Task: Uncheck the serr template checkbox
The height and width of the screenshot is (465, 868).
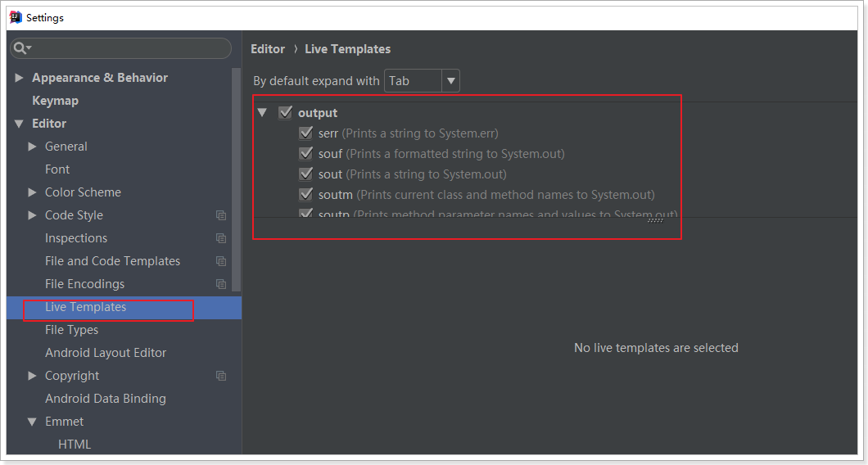Action: click(x=306, y=133)
